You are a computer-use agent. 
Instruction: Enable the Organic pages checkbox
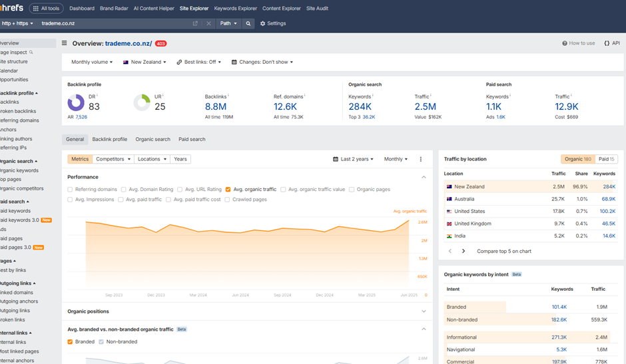(x=352, y=190)
